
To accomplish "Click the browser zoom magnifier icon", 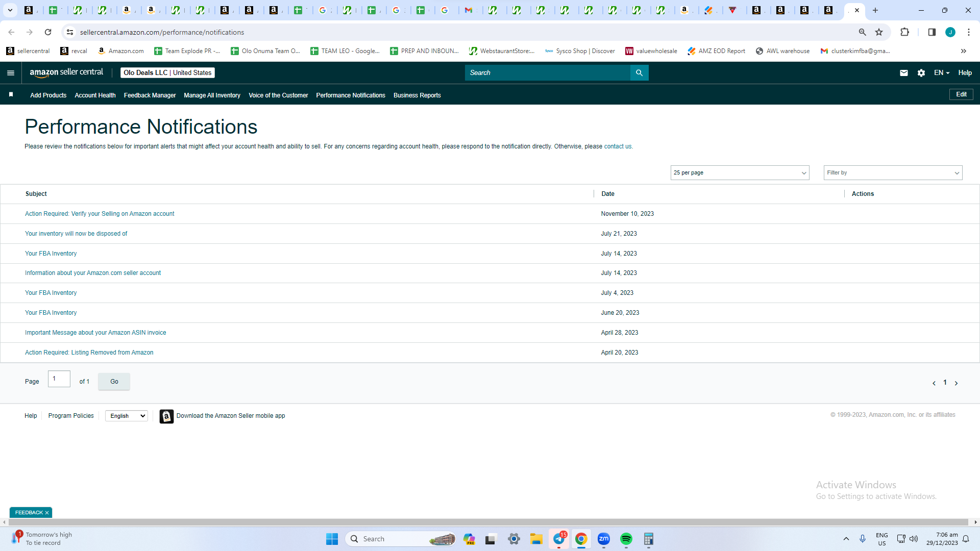I will [x=862, y=32].
